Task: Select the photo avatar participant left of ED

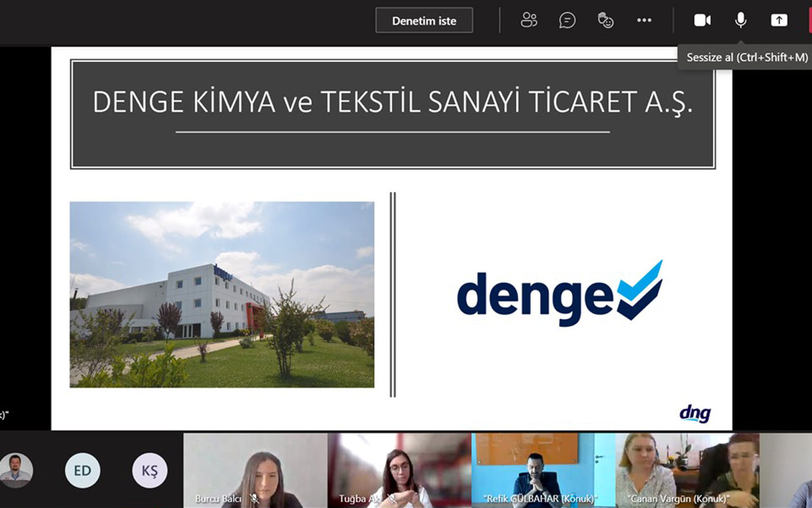Action: (x=16, y=471)
